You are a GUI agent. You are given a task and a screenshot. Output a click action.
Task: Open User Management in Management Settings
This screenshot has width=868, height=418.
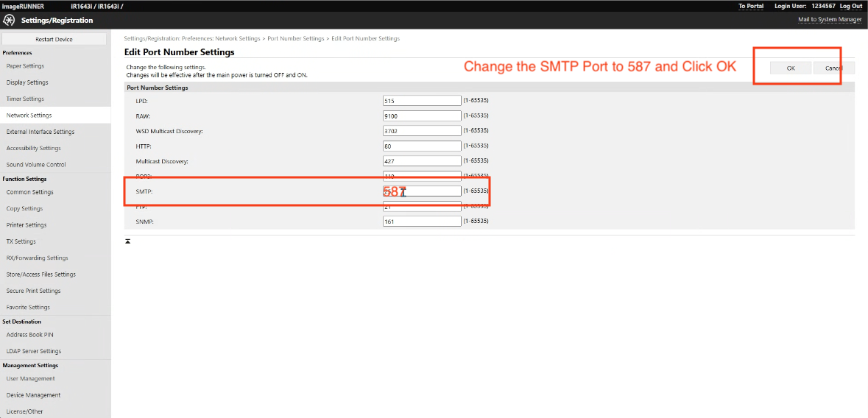click(x=31, y=378)
